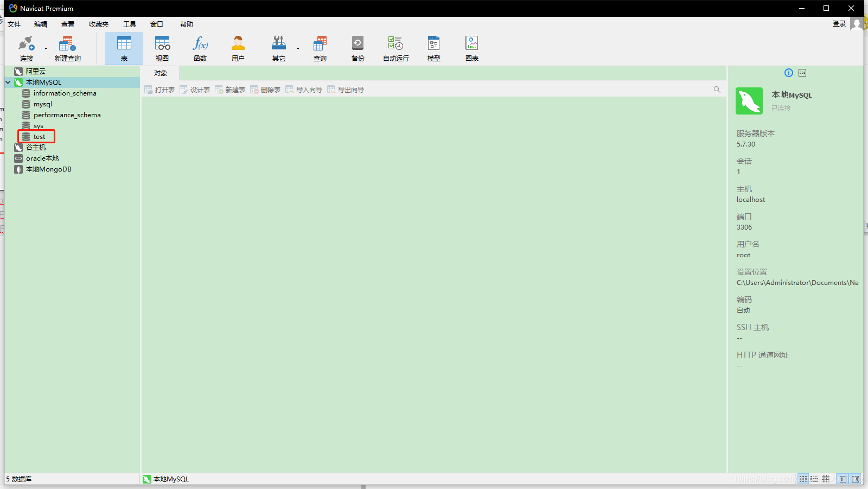Screen dimensions: 868x489
Task: Click the 5 数据库 status text
Action: 19,479
